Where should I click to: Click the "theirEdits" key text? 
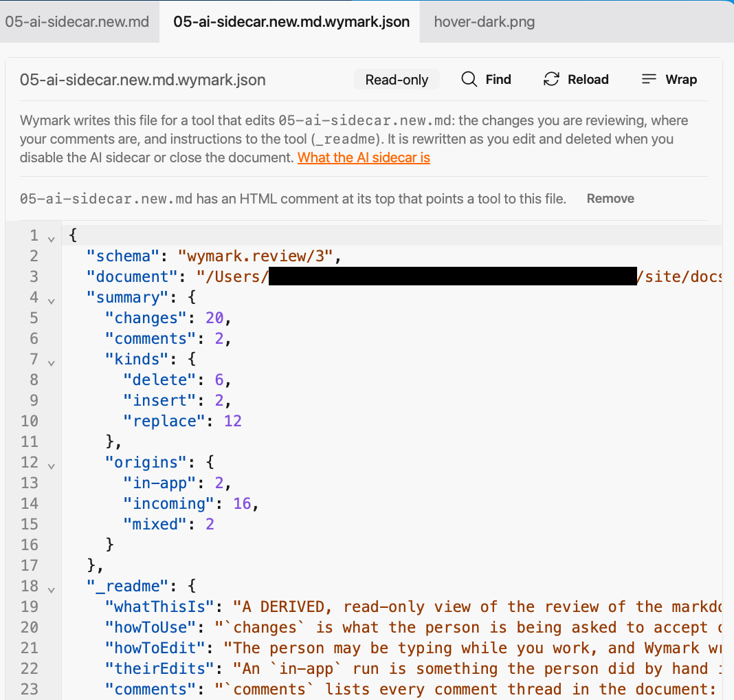[160, 668]
